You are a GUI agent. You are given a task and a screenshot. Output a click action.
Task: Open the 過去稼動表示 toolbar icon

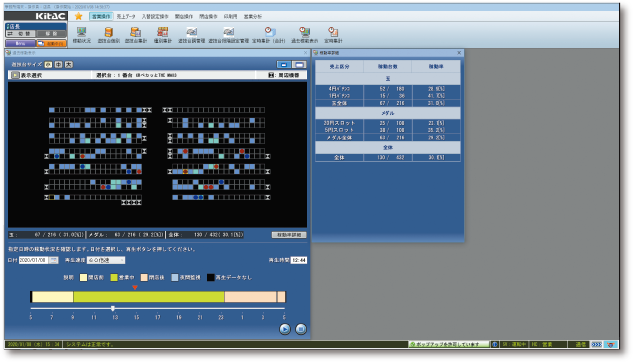[304, 35]
